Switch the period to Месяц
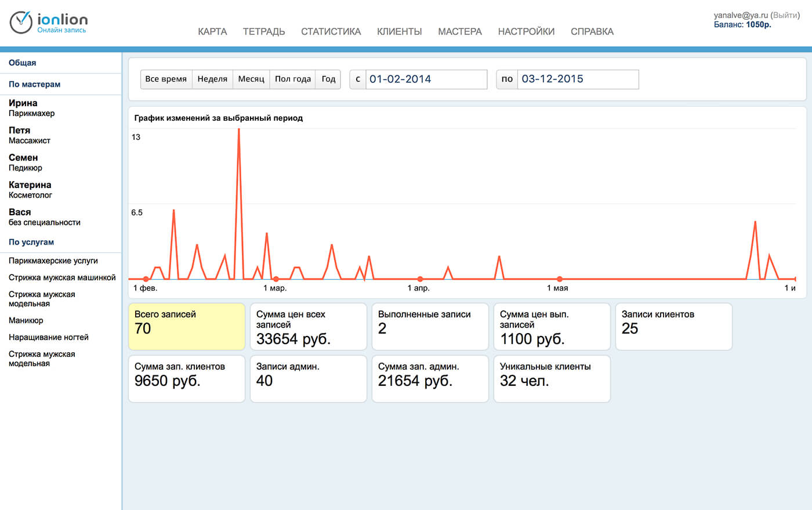Image resolution: width=812 pixels, height=510 pixels. click(251, 79)
